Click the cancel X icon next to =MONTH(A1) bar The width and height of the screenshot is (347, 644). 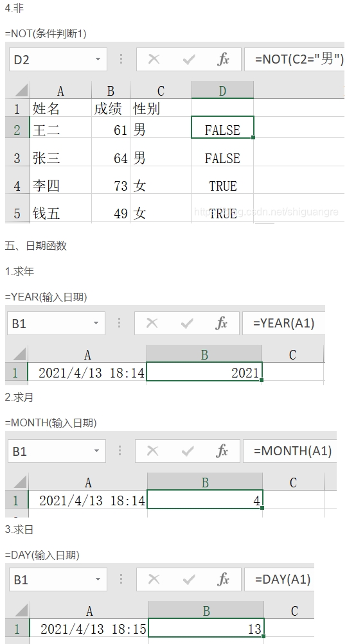pos(152,451)
